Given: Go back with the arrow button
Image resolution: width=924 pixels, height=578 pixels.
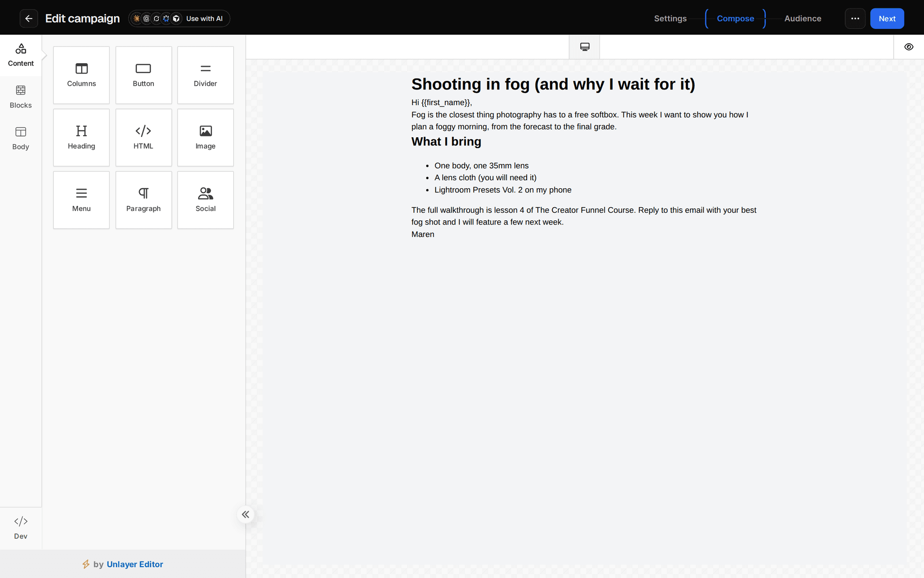Looking at the screenshot, I should click(x=28, y=19).
